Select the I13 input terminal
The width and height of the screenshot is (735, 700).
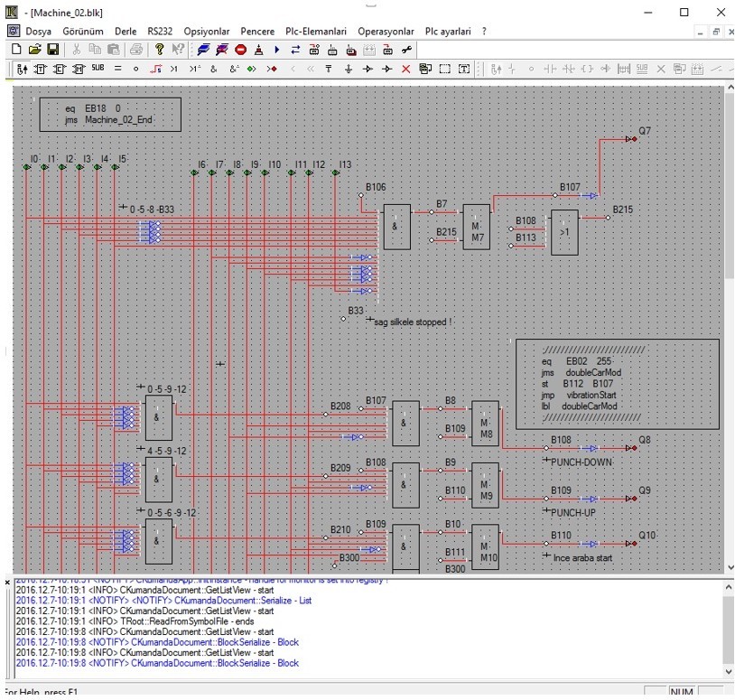(336, 173)
